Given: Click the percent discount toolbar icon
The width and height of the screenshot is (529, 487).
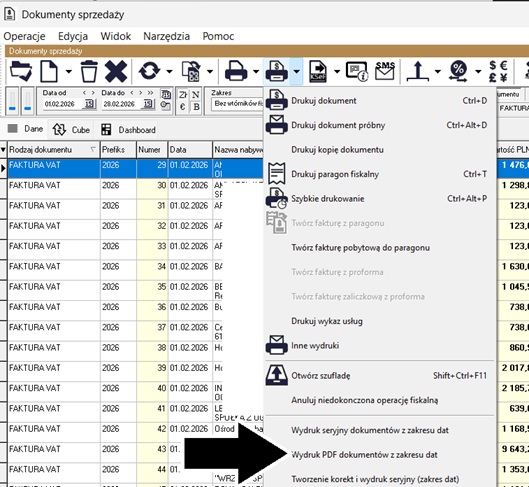Looking at the screenshot, I should [x=458, y=71].
